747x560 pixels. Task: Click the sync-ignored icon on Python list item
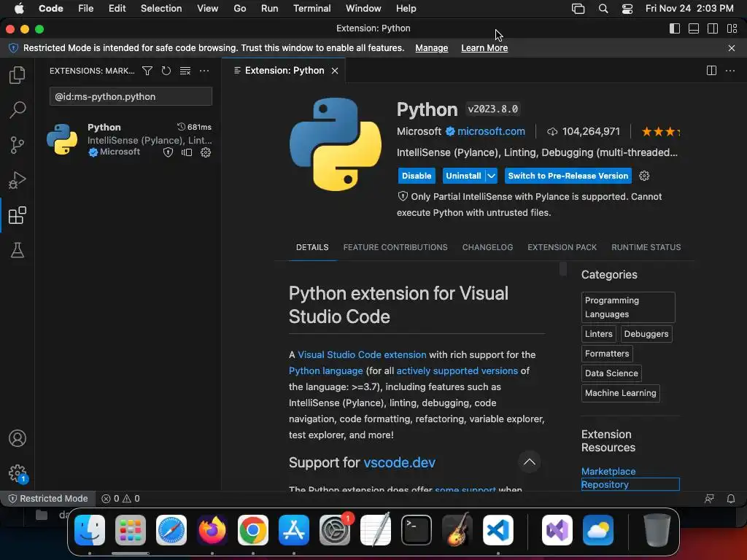[x=187, y=152]
